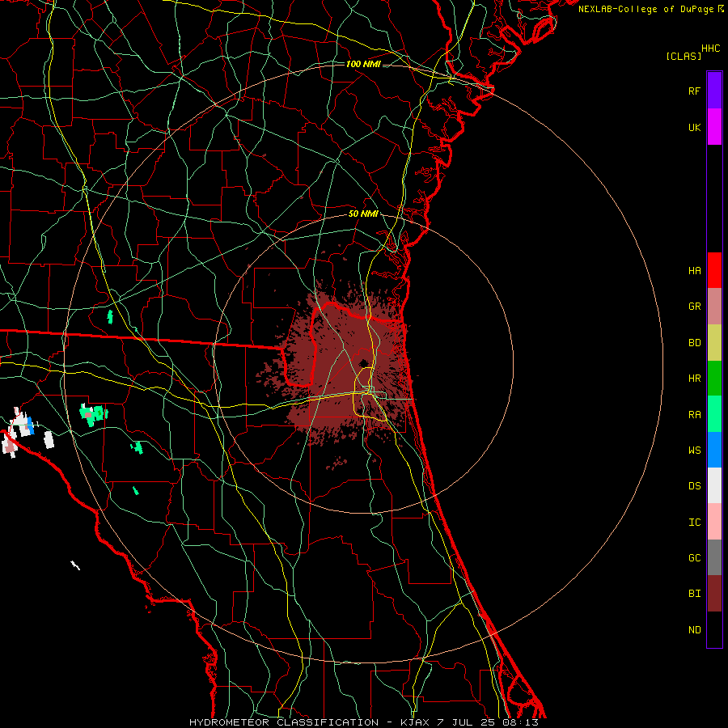Click the RF legend label
Image resolution: width=728 pixels, height=728 pixels.
tap(694, 91)
